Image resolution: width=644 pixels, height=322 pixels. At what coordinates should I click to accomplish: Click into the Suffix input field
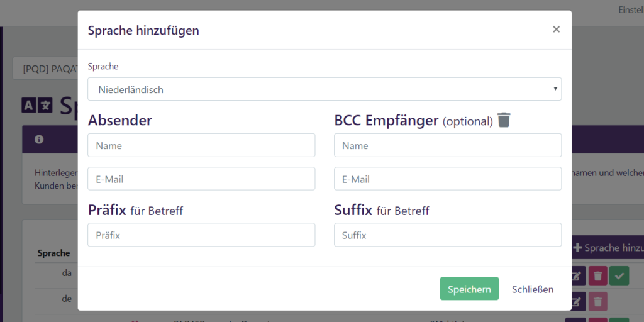click(x=448, y=235)
